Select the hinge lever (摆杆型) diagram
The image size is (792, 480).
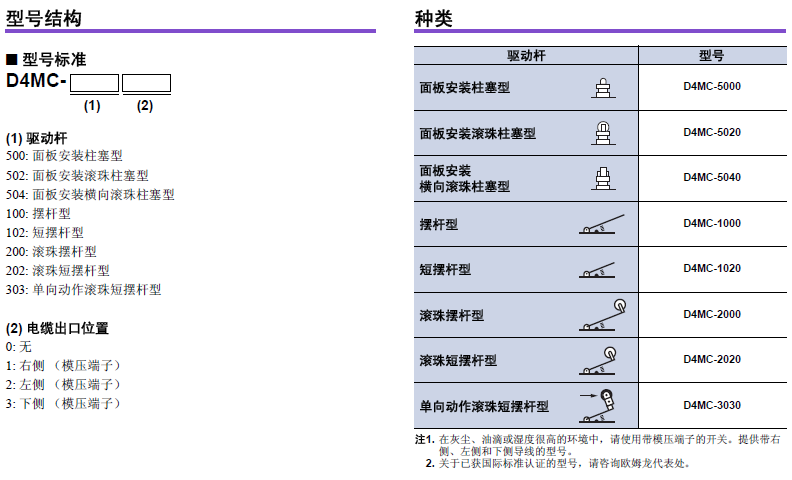(602, 224)
